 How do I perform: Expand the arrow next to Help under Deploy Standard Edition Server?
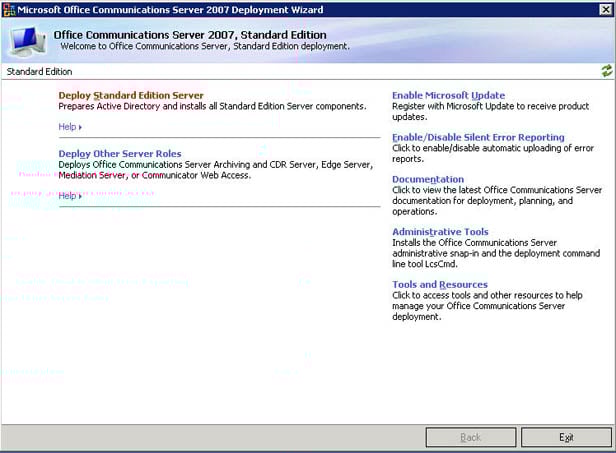tap(80, 127)
